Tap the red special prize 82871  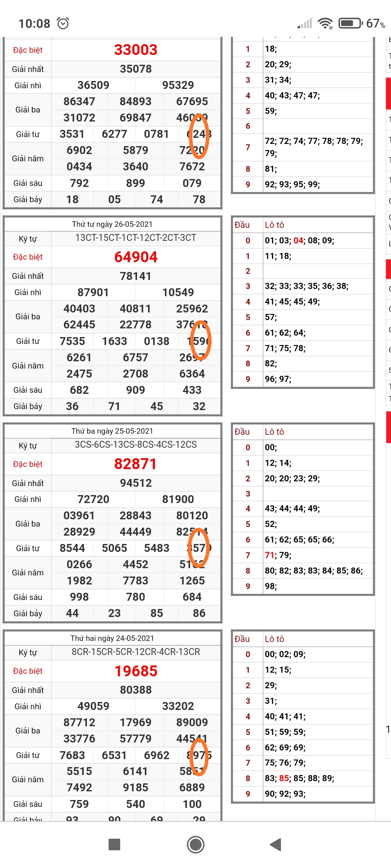136,464
